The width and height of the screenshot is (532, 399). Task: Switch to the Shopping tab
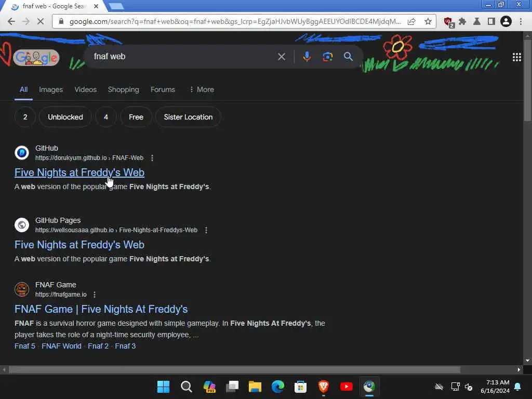(124, 89)
